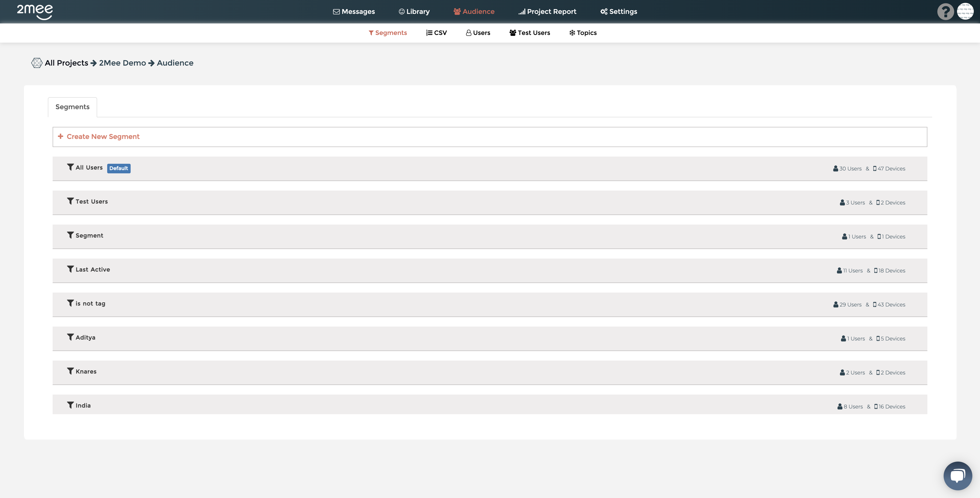
Task: Click the funnel icon beside is not tag
Action: (x=70, y=303)
